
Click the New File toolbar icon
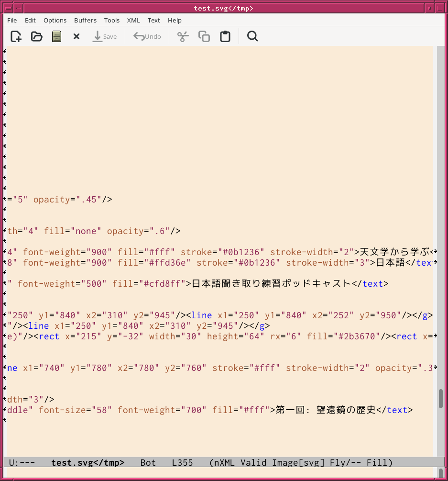16,36
